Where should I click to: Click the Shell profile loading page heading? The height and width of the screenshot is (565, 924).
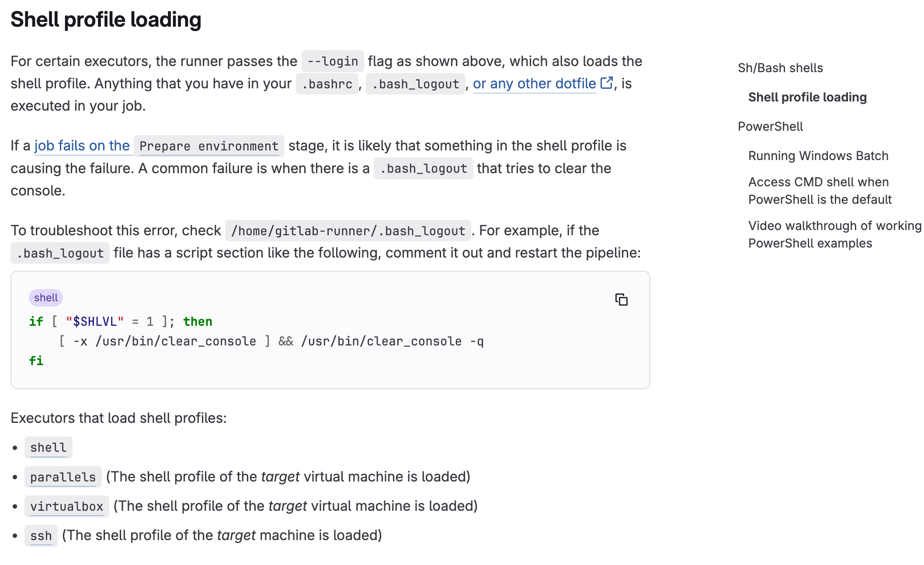[x=106, y=20]
